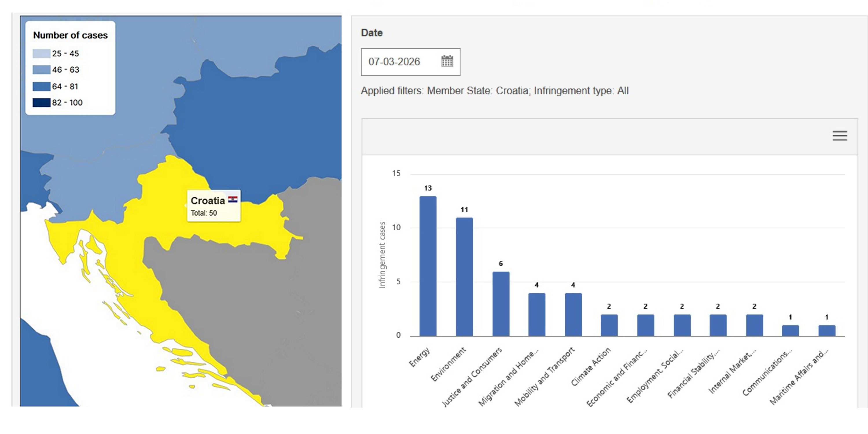Select the 82 - 100 legend swatch

pos(41,102)
